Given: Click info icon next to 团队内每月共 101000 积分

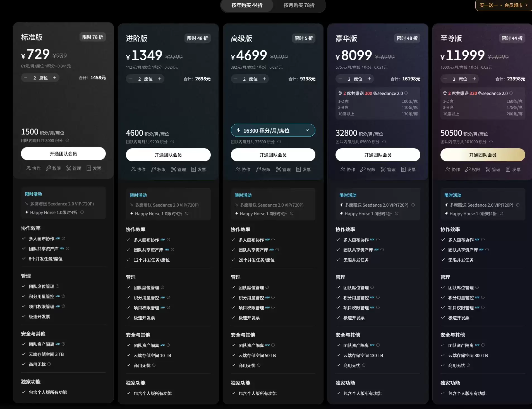Looking at the screenshot, I should [491, 142].
